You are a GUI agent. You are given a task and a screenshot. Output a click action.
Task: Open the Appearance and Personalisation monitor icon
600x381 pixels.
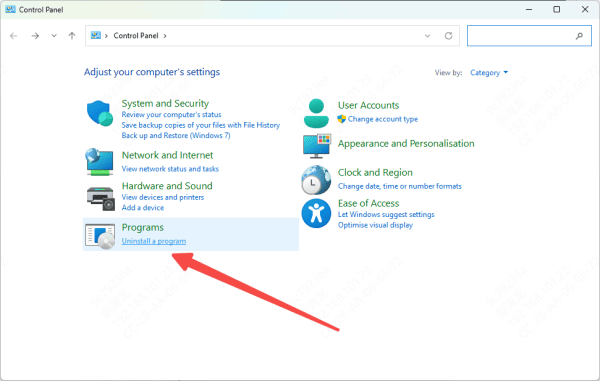(x=317, y=146)
